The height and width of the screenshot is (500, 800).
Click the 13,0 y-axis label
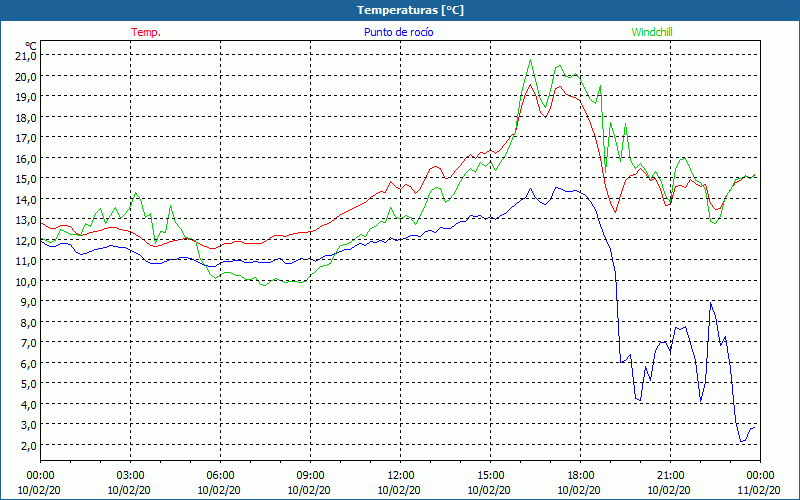point(26,220)
